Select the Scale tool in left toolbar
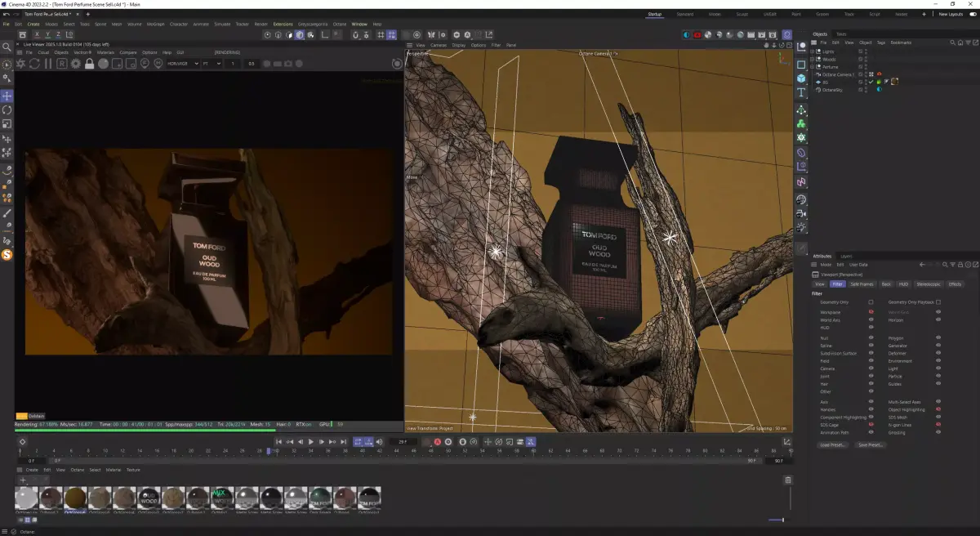 pos(7,124)
